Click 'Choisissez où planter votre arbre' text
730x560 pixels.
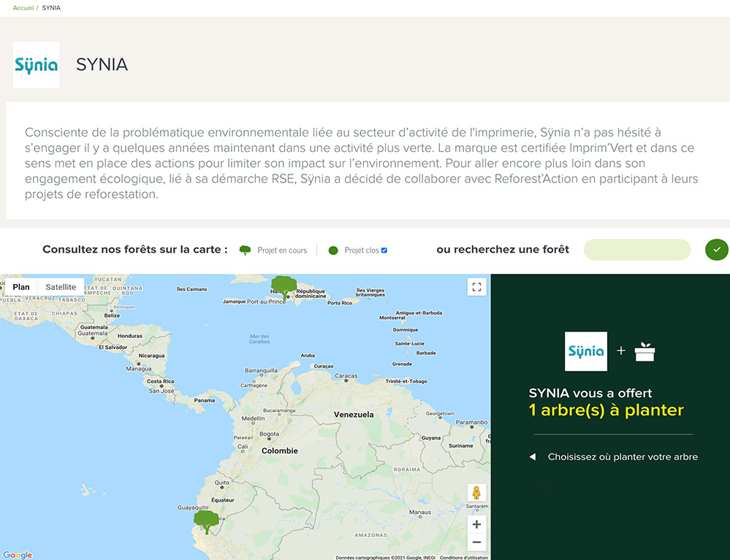pyautogui.click(x=623, y=457)
